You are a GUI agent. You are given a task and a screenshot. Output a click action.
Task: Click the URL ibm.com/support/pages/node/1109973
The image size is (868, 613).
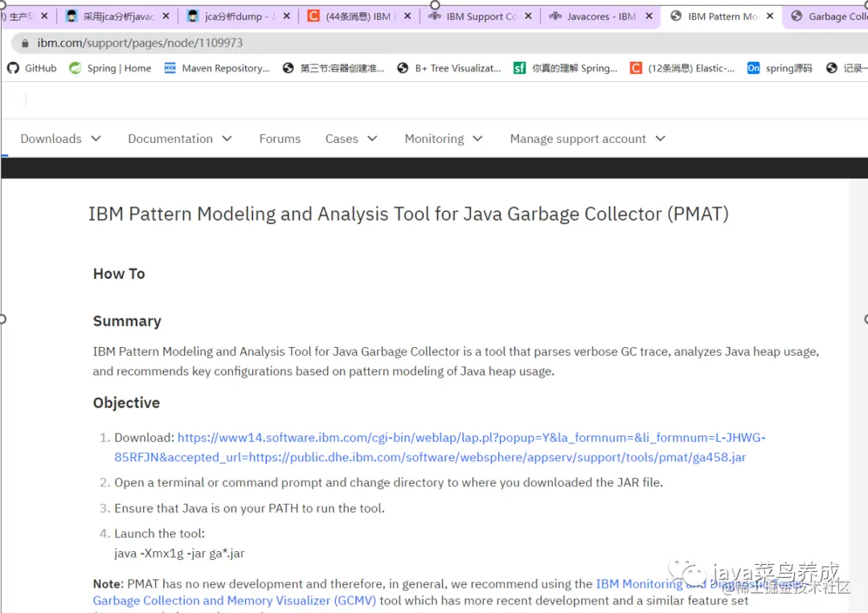tap(140, 43)
